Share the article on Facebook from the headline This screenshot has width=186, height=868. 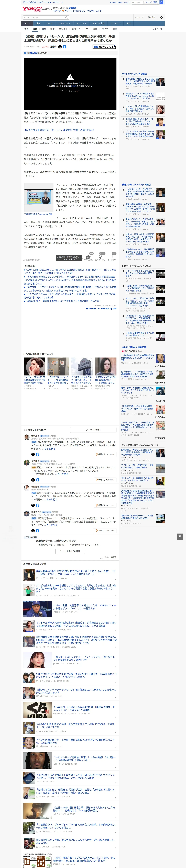tap(64, 47)
